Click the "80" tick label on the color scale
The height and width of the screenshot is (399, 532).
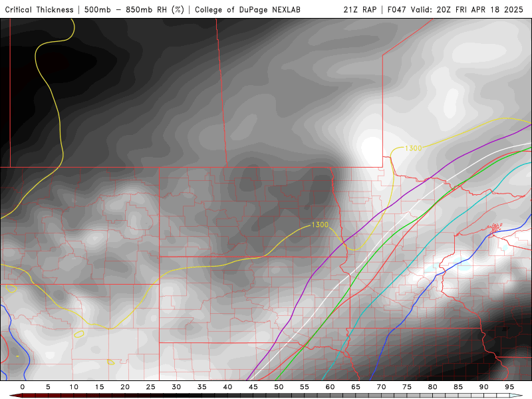click(433, 387)
